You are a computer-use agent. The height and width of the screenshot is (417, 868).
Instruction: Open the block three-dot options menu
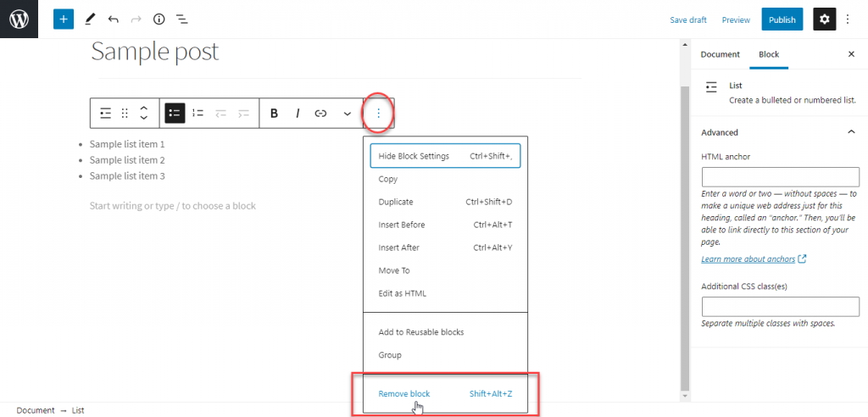379,114
